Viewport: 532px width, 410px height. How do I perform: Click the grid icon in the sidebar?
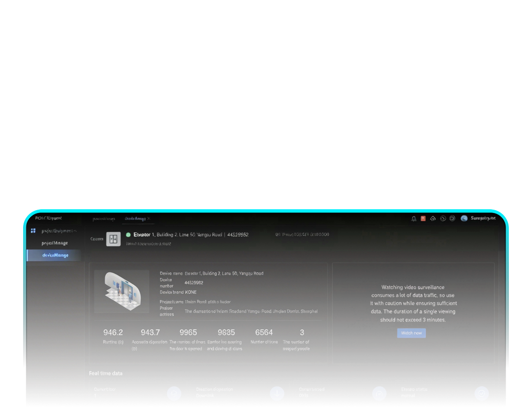coord(33,231)
